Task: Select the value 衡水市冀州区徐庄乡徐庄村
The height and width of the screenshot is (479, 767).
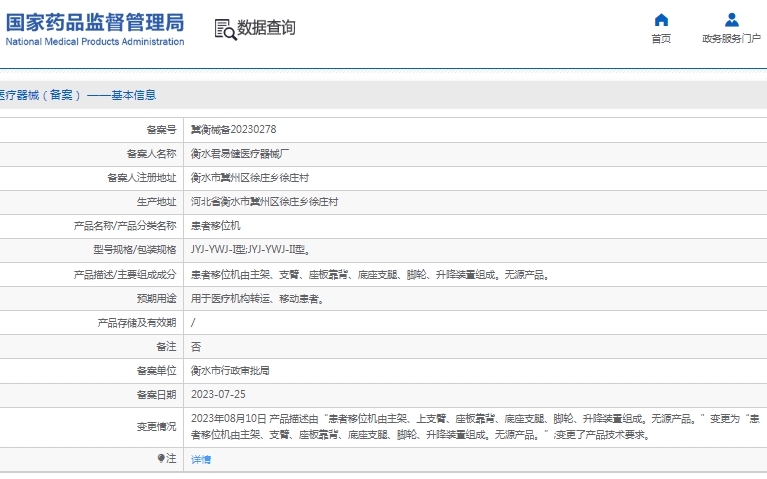Action: pyautogui.click(x=249, y=178)
